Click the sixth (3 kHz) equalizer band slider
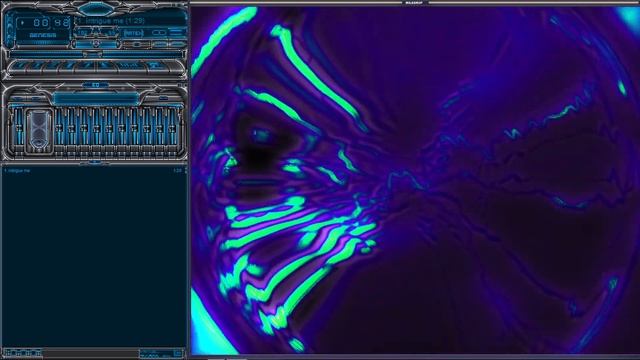This screenshot has width=640, height=360. pyautogui.click(x=122, y=127)
